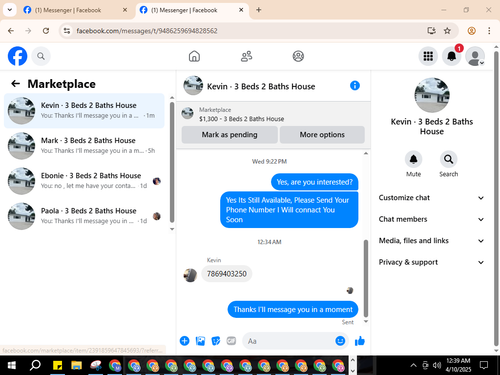Screen dimensions: 500x375
Task: Open the Groups icon in the top navigation
Action: (x=298, y=56)
